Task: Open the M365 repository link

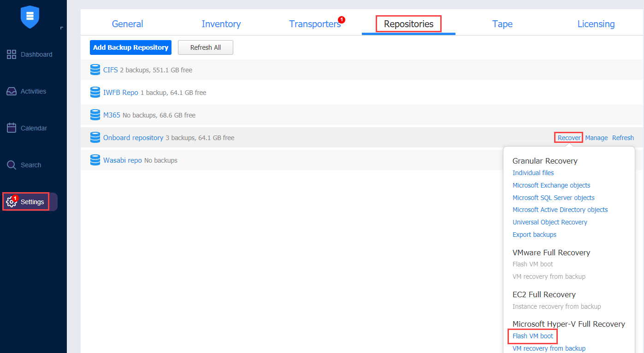Action: coord(112,115)
